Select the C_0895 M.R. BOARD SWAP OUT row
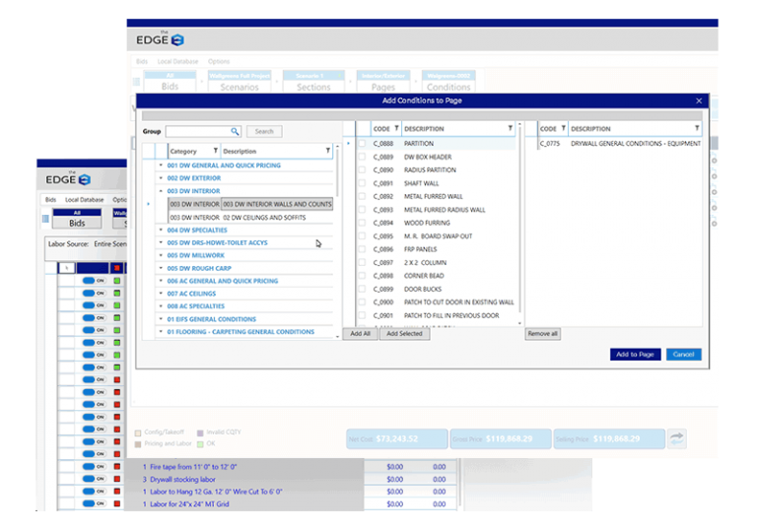Viewport: 757px width, 532px height. [437, 236]
